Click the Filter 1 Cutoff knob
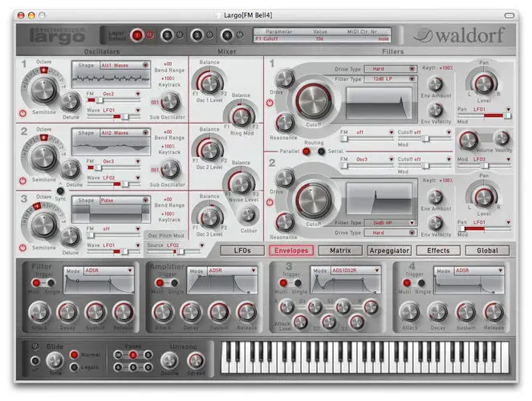The height and width of the screenshot is (401, 532). [313, 102]
